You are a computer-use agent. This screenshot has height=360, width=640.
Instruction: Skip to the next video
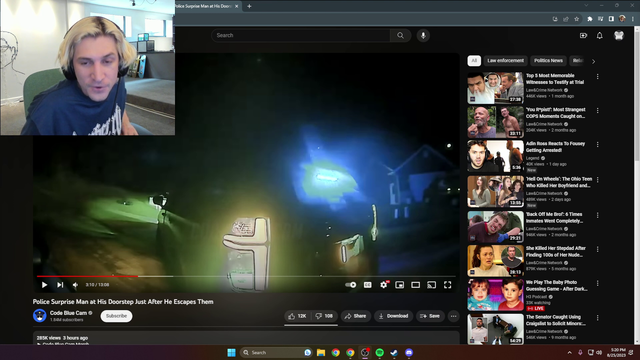click(60, 285)
